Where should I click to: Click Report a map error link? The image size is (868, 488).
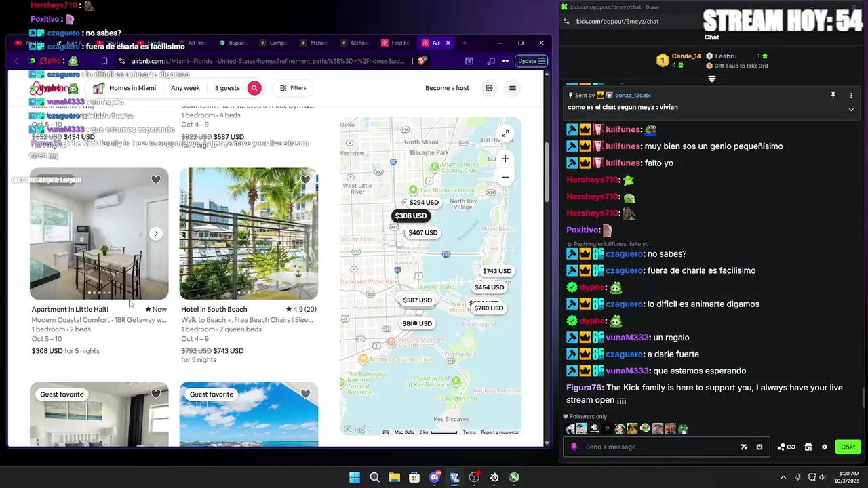pyautogui.click(x=500, y=432)
